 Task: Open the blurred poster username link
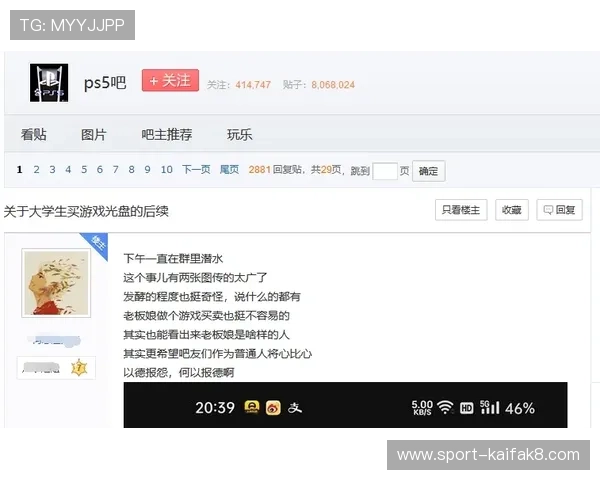(54, 340)
